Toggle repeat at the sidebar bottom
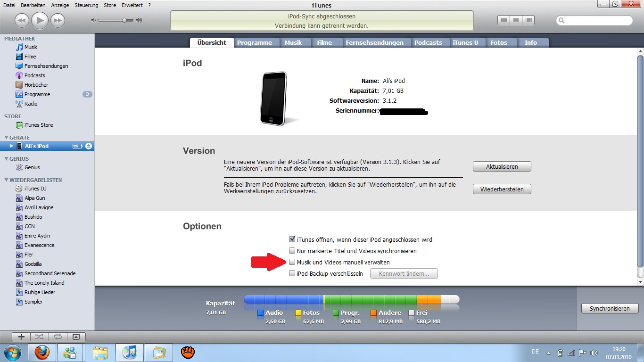644x362 pixels. pyautogui.click(x=58, y=337)
